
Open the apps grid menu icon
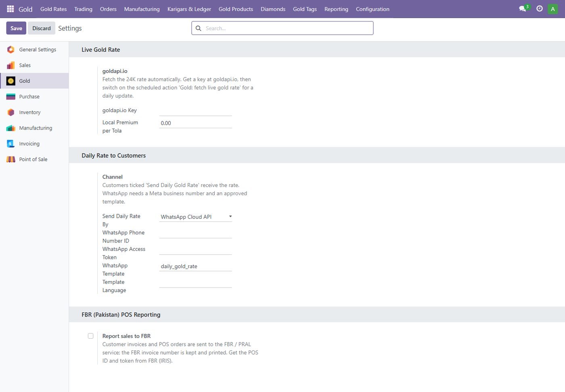pyautogui.click(x=10, y=9)
